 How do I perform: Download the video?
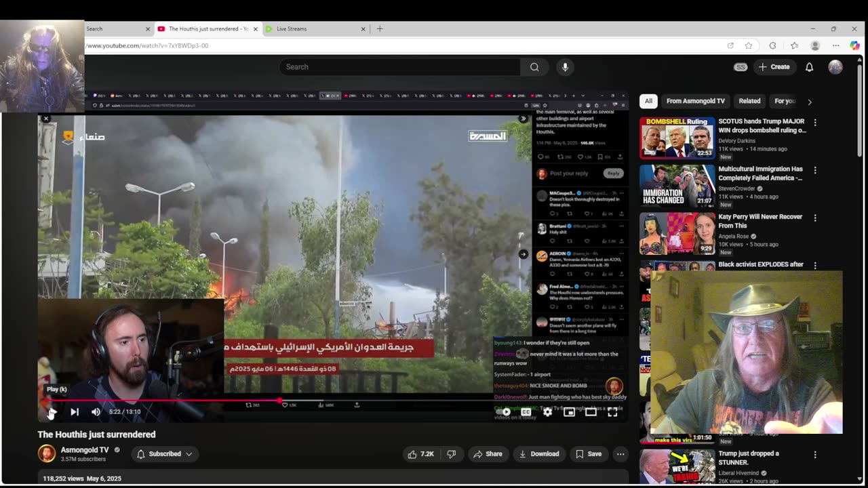point(539,454)
